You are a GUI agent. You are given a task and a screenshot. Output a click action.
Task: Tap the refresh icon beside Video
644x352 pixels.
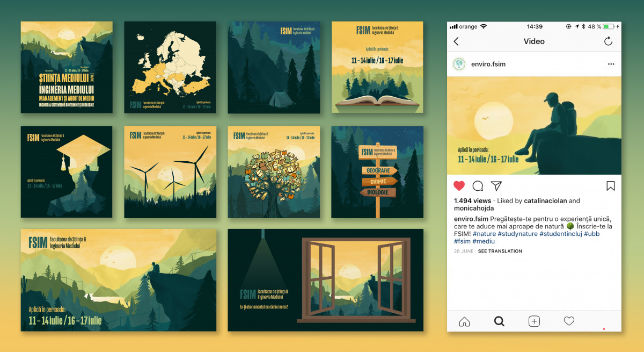[x=608, y=41]
